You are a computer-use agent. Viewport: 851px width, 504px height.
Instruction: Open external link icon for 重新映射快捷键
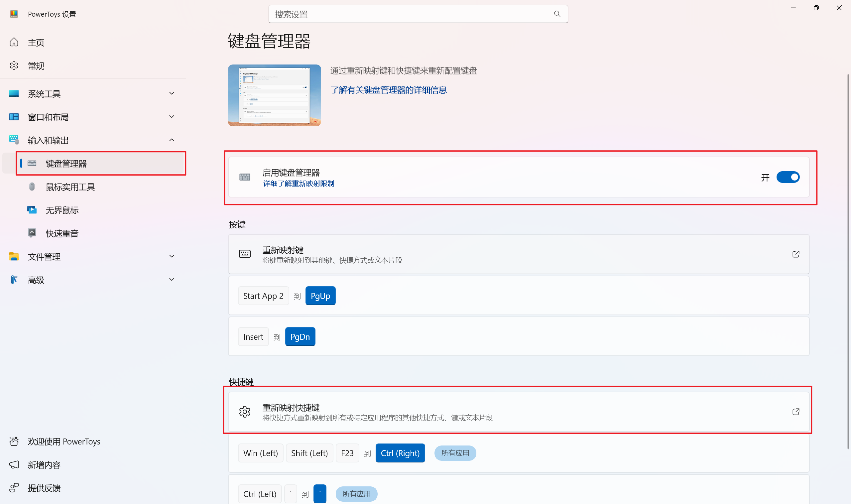[795, 412]
